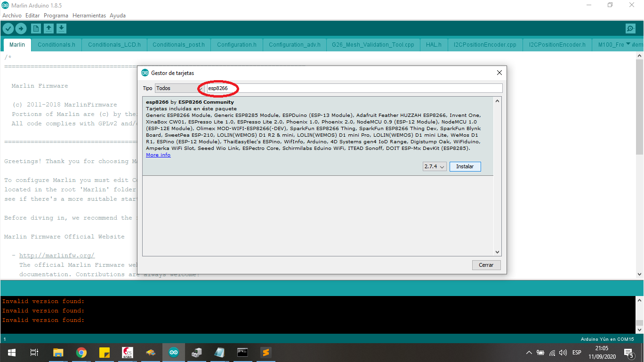Open the Tipo filter dropdown
The image size is (644, 362).
point(179,88)
